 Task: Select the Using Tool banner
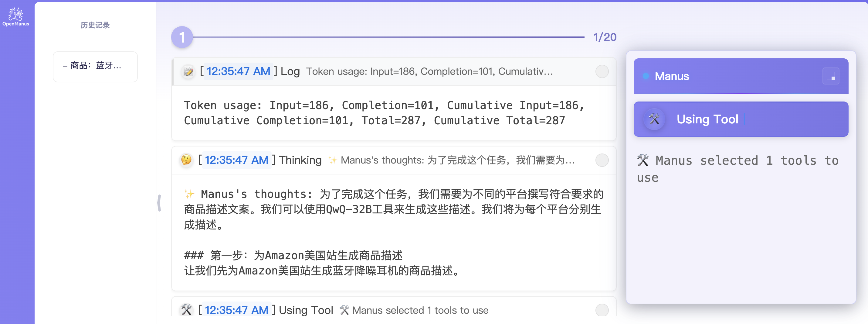tap(741, 119)
